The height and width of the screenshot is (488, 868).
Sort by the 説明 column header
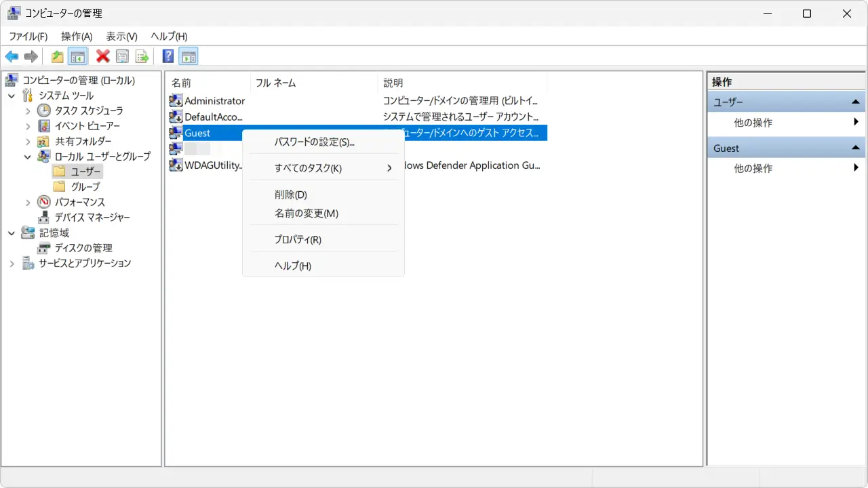click(x=462, y=83)
